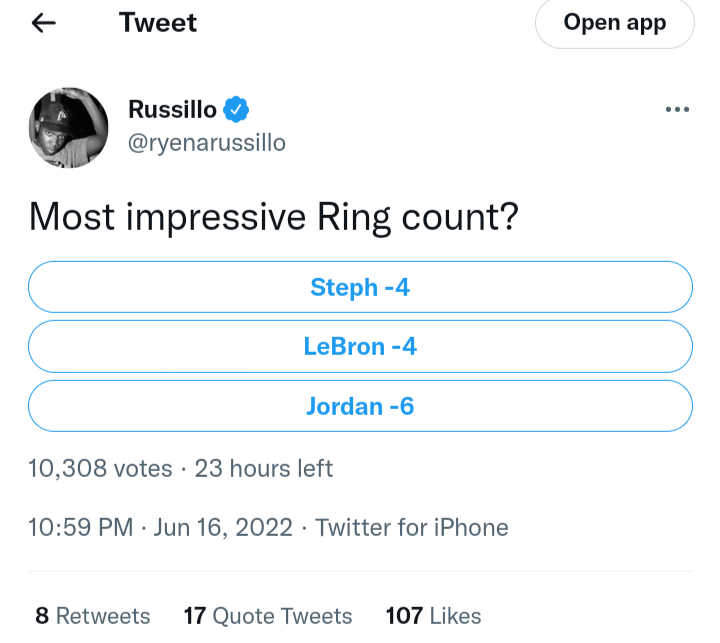The image size is (720, 643).
Task: Click the Tweet header title
Action: [158, 23]
